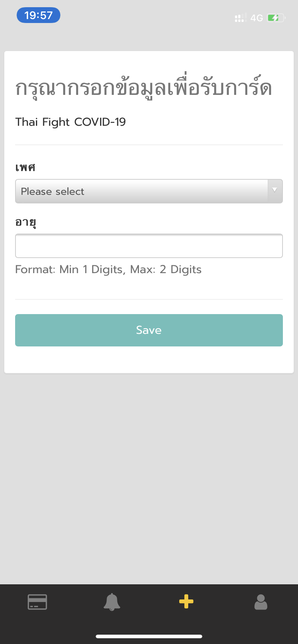
Task: Tap the cellular signal bars icon
Action: pyautogui.click(x=240, y=18)
